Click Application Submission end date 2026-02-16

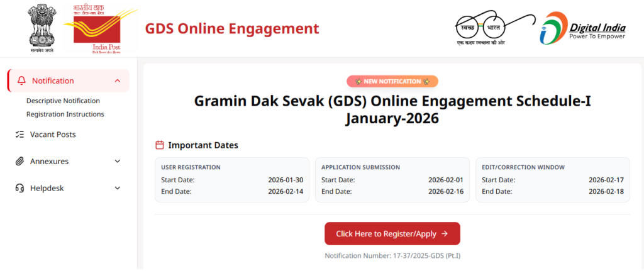(x=446, y=191)
